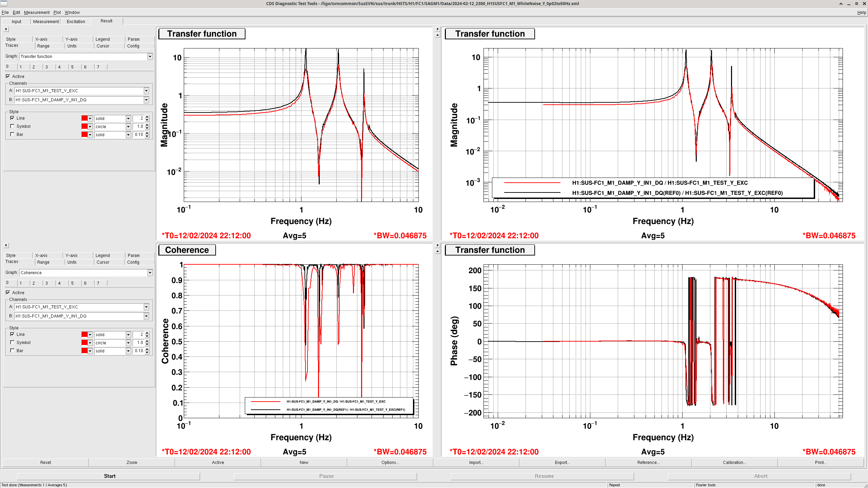Click right arrow icon beside top-right Transfer function plot
The width and height of the screenshot is (868, 488).
pyautogui.click(x=437, y=29)
